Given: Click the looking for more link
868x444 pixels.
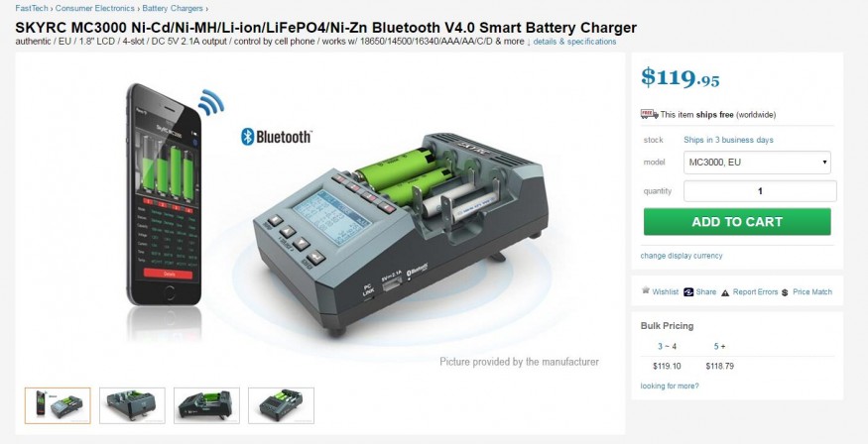Looking at the screenshot, I should [x=670, y=386].
